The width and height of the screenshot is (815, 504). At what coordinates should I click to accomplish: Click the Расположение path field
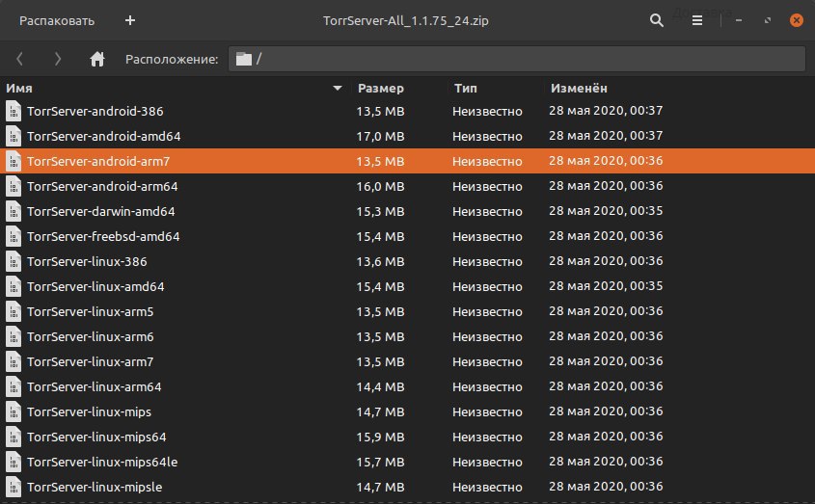coord(517,59)
